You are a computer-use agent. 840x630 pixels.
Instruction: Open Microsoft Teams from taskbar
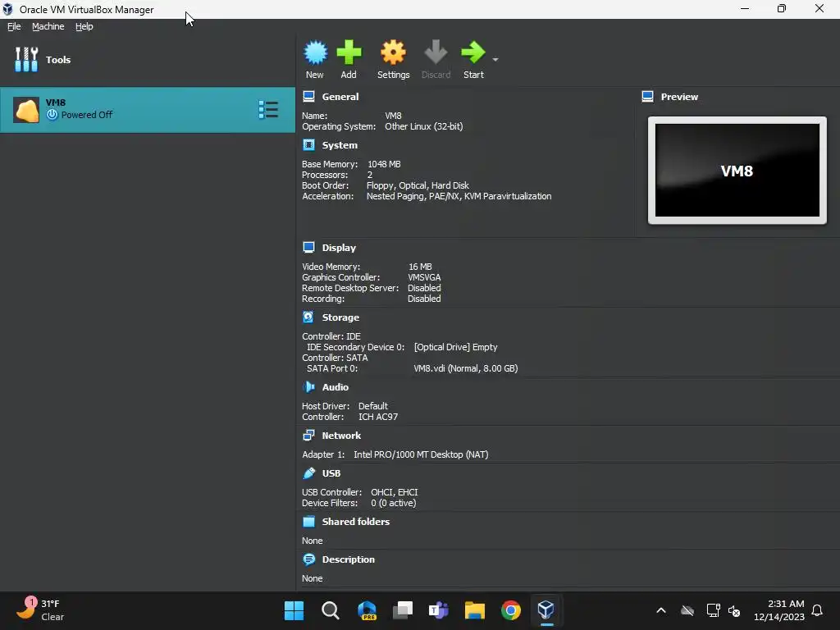pyautogui.click(x=439, y=610)
